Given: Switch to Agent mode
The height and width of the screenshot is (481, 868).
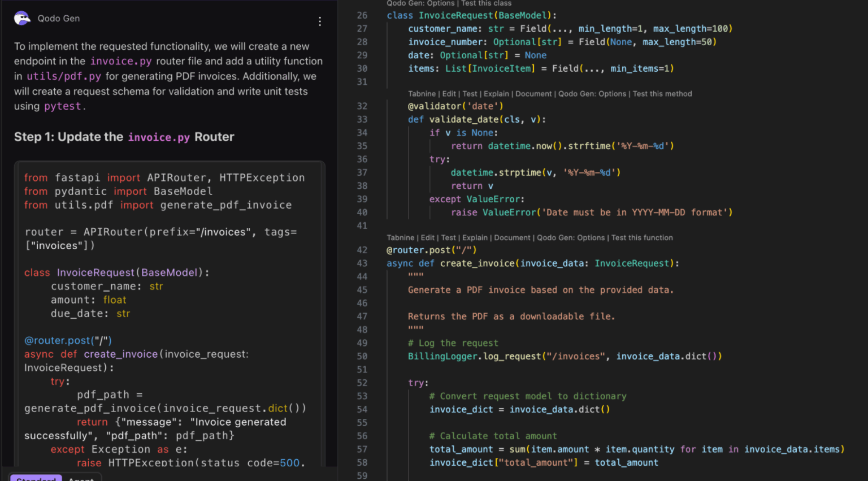Looking at the screenshot, I should tap(81, 479).
